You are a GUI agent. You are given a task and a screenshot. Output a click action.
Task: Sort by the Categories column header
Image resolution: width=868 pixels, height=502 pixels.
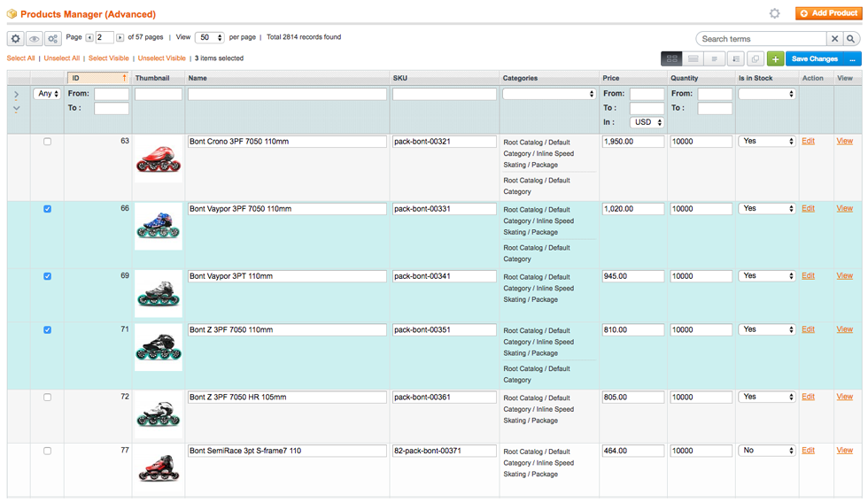tap(520, 78)
